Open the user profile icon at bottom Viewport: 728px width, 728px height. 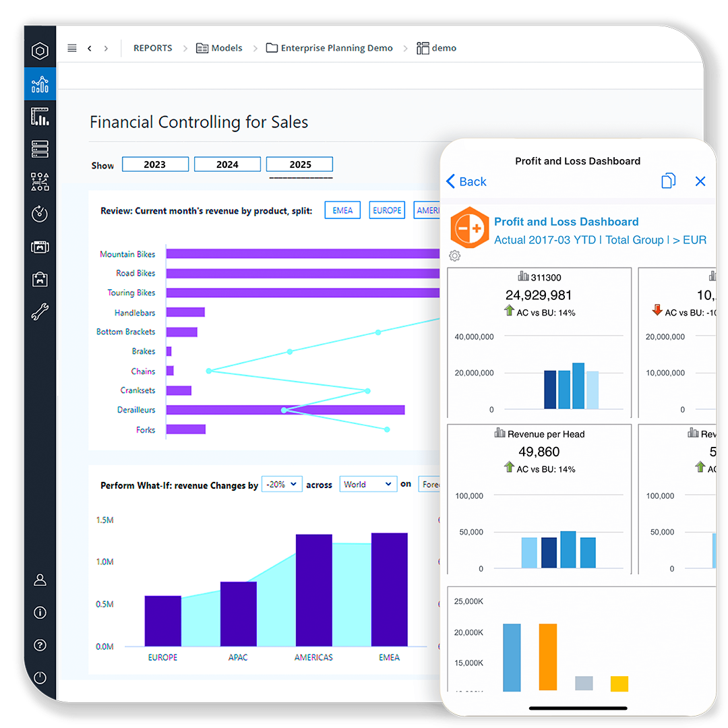[40, 580]
